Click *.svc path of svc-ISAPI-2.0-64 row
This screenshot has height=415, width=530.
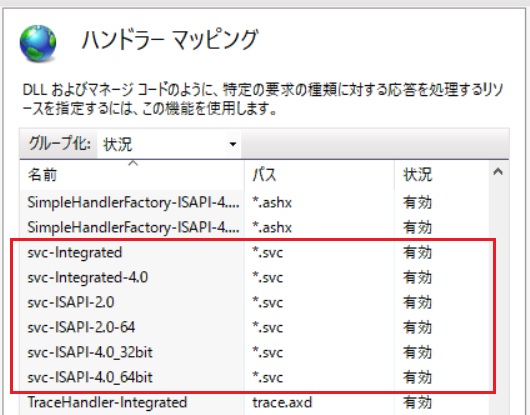point(267,327)
